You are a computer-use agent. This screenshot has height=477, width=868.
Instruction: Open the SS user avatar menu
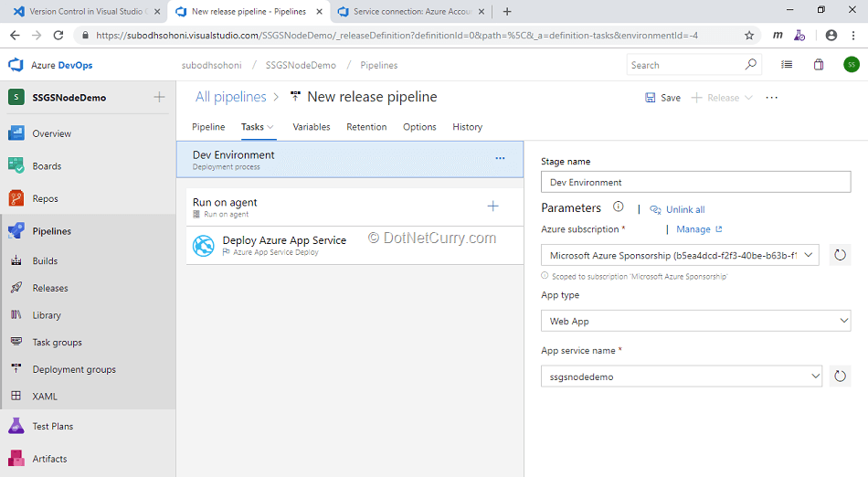[x=852, y=65]
